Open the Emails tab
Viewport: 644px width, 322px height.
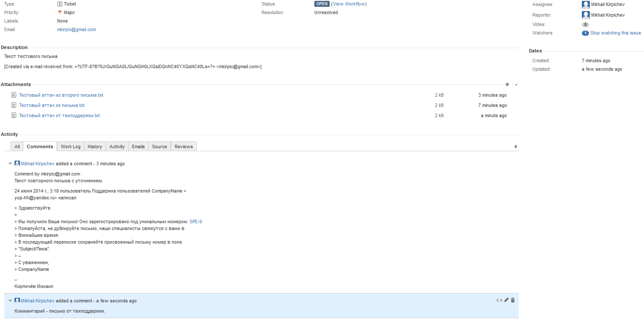[138, 147]
